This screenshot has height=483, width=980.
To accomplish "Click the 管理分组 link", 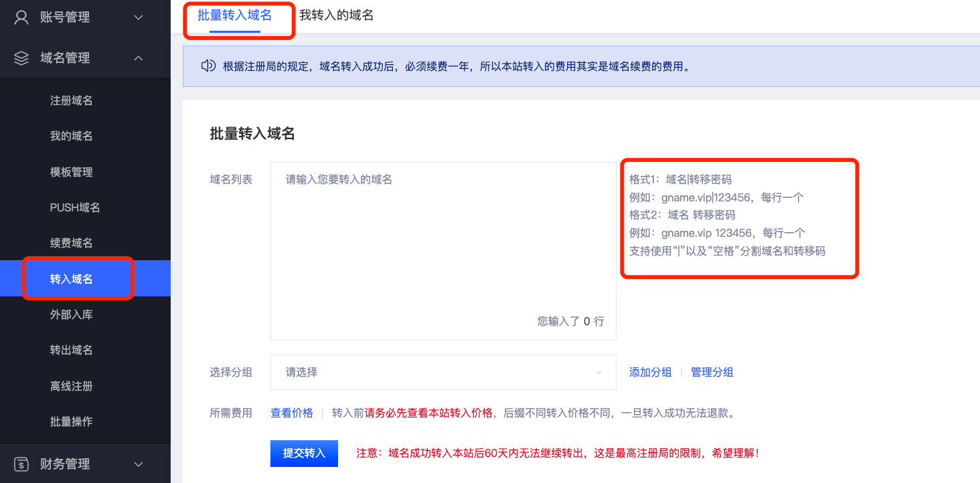I will coord(712,372).
